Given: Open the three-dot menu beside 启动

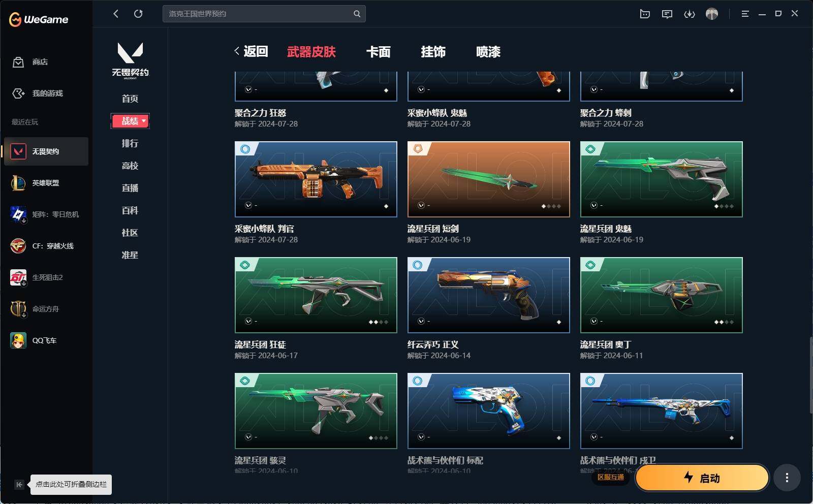Looking at the screenshot, I should coord(787,478).
